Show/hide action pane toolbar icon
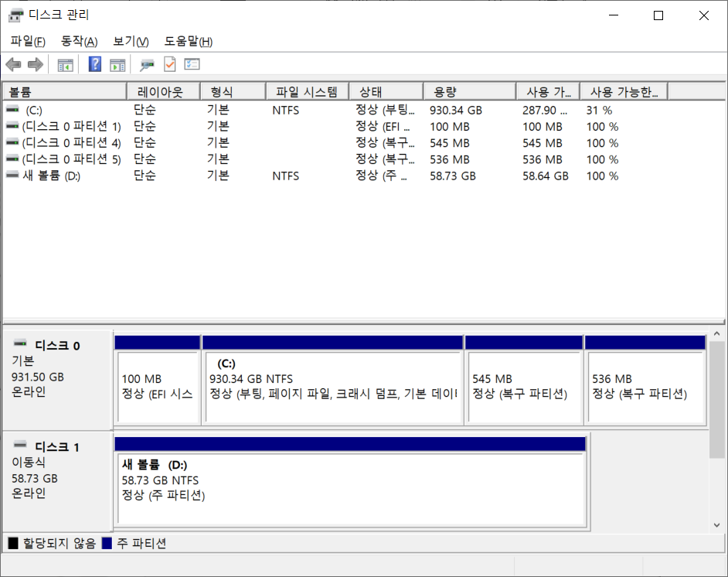This screenshot has width=728, height=577. [x=117, y=65]
